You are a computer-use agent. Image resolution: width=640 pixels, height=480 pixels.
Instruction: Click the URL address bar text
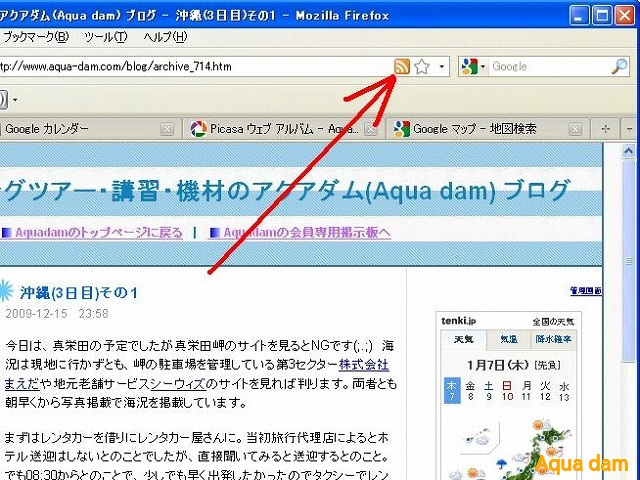(x=116, y=66)
